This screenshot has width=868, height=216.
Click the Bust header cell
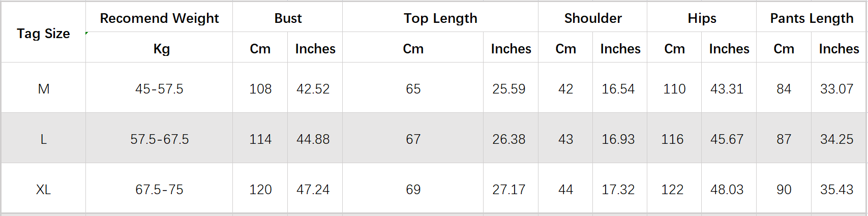pos(288,18)
